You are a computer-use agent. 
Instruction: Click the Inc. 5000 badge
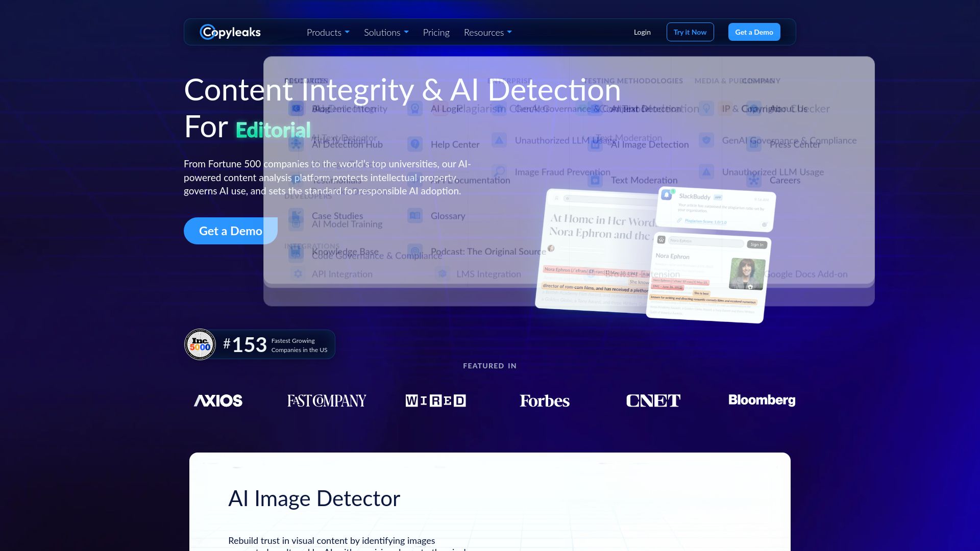point(200,344)
